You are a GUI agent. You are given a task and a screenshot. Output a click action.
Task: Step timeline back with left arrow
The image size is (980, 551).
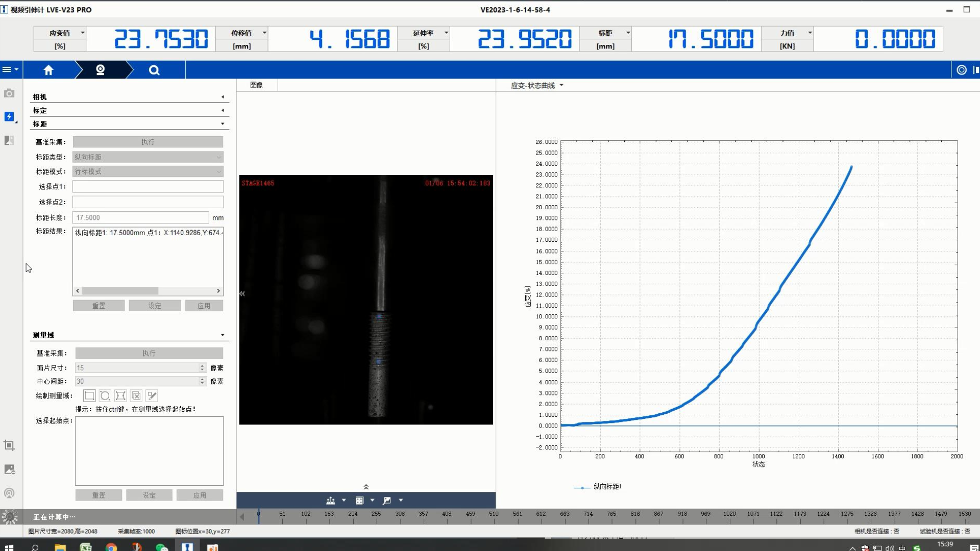[242, 517]
